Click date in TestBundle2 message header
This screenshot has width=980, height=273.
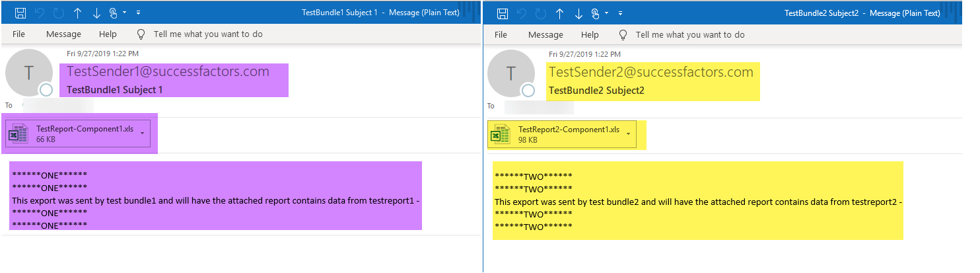click(x=584, y=54)
